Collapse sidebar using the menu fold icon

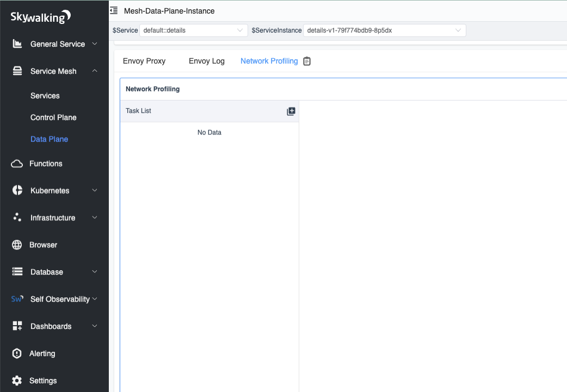114,10
